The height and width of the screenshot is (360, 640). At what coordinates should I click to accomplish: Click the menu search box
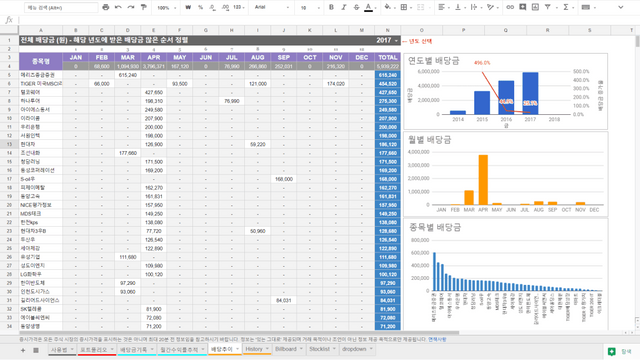point(61,7)
